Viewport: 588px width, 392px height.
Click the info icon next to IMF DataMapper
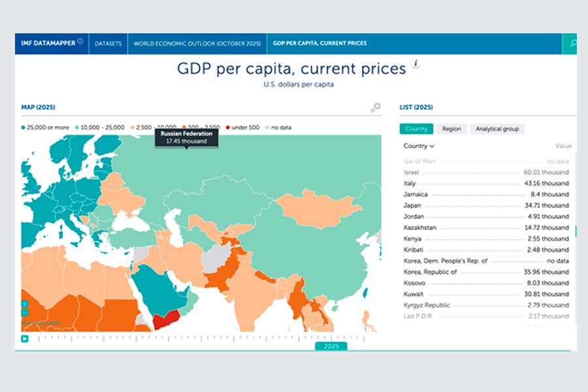80,42
